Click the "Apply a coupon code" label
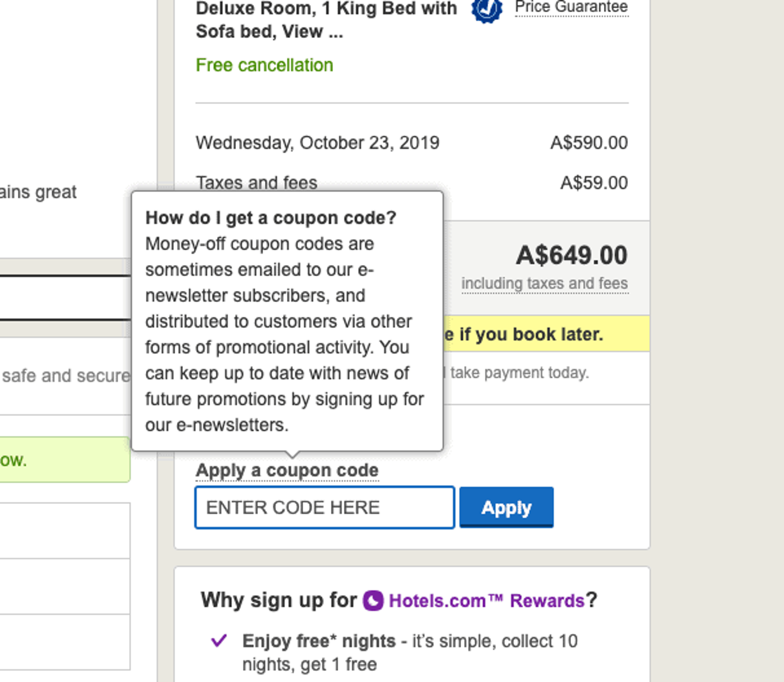The width and height of the screenshot is (784, 682). click(x=287, y=470)
